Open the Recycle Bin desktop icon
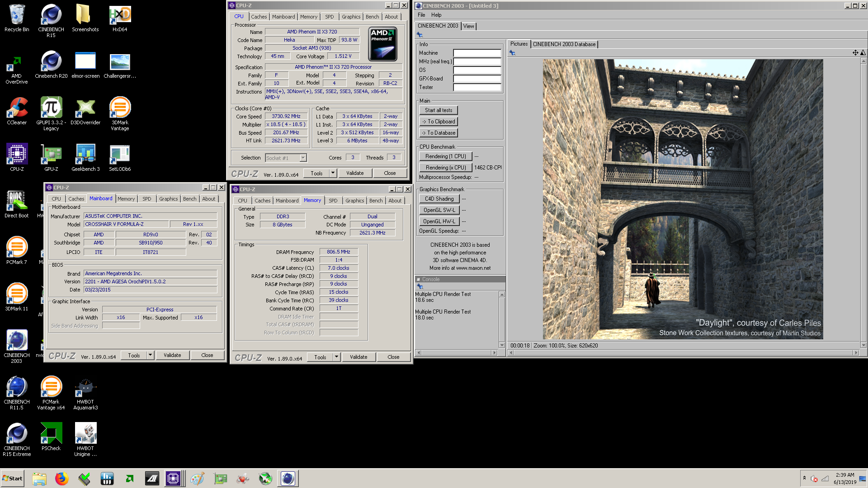The image size is (868, 488). 17,18
